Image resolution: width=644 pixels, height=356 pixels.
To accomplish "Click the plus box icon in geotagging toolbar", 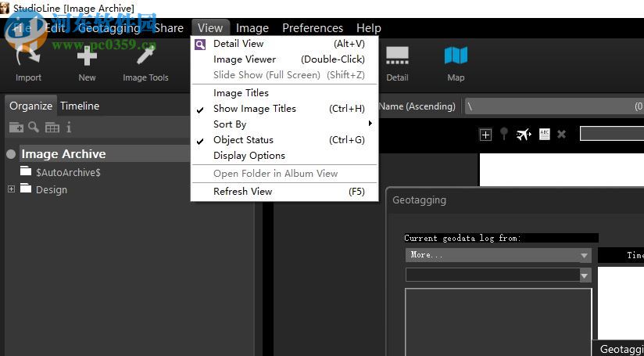I will coord(485,135).
